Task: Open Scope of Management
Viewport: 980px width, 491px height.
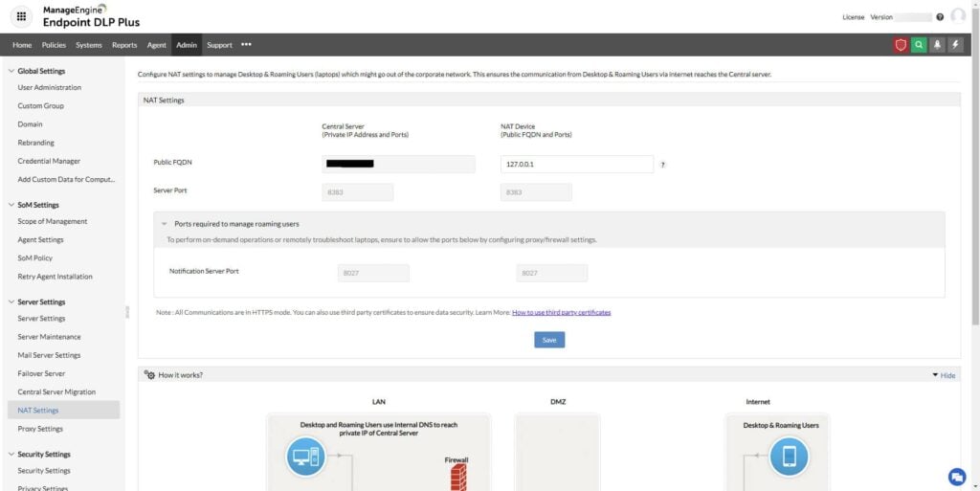Action: tap(53, 221)
